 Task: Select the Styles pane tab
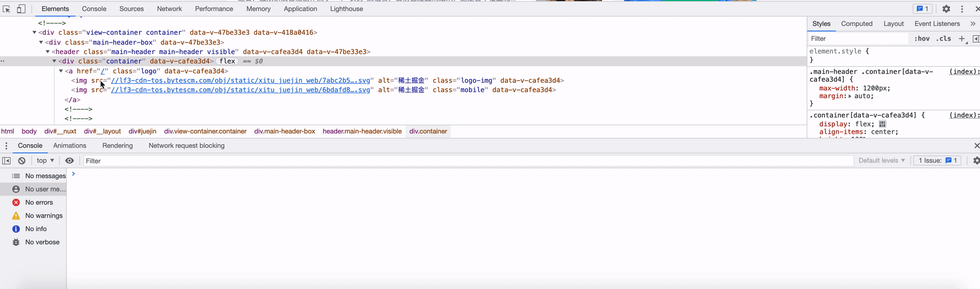click(821, 24)
